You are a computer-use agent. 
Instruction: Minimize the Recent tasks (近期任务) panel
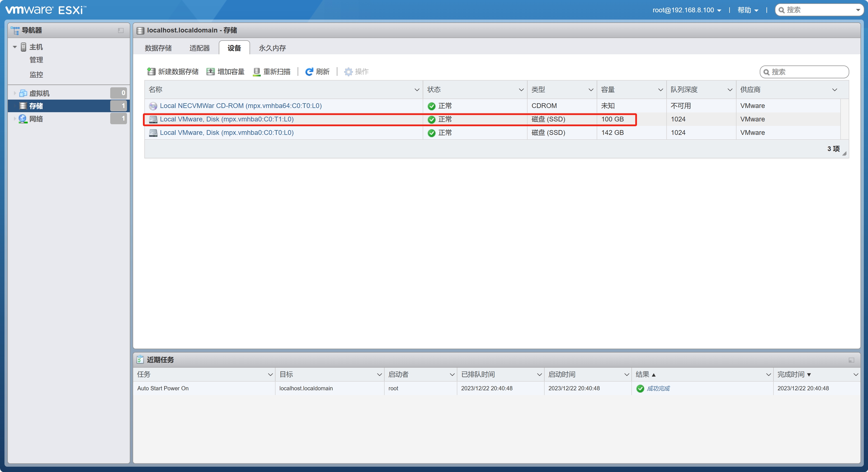(x=851, y=360)
